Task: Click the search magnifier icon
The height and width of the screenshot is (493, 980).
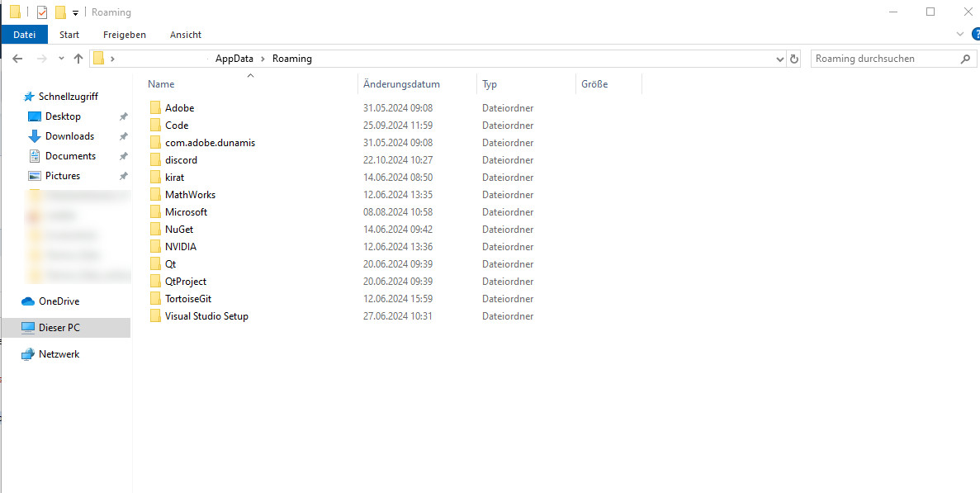Action: click(966, 59)
